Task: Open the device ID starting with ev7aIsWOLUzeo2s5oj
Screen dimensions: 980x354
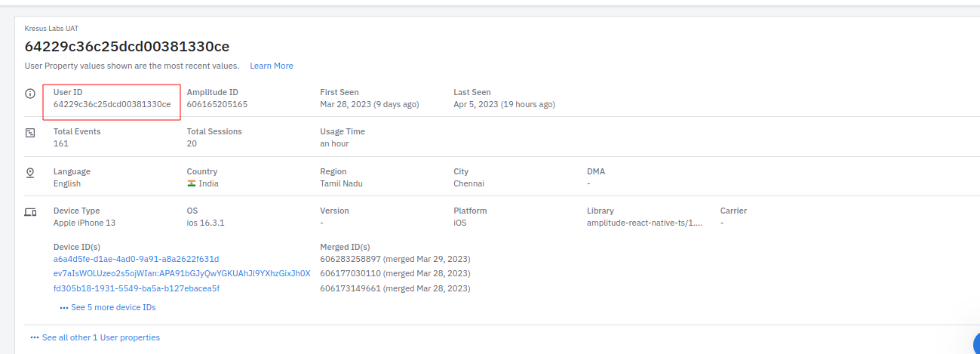Action: 181,273
